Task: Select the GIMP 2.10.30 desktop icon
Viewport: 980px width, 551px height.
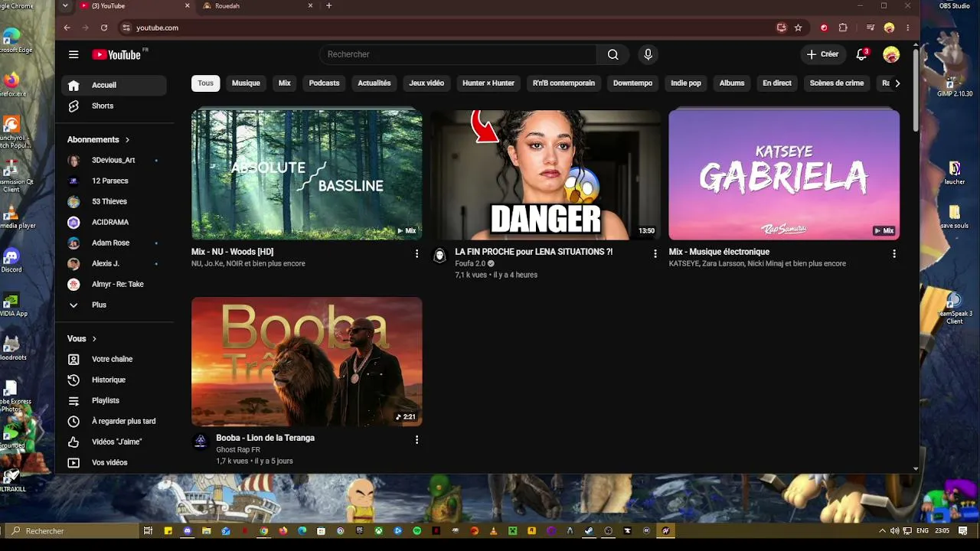Action: (x=955, y=85)
